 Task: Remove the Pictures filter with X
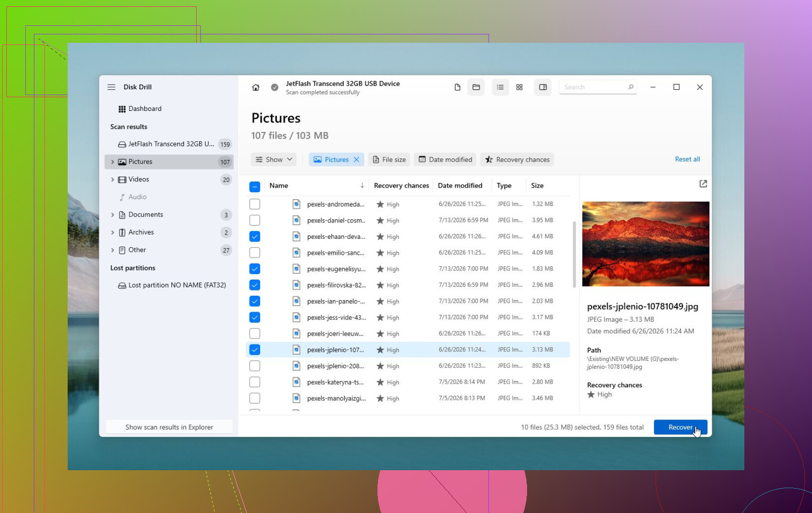click(356, 160)
